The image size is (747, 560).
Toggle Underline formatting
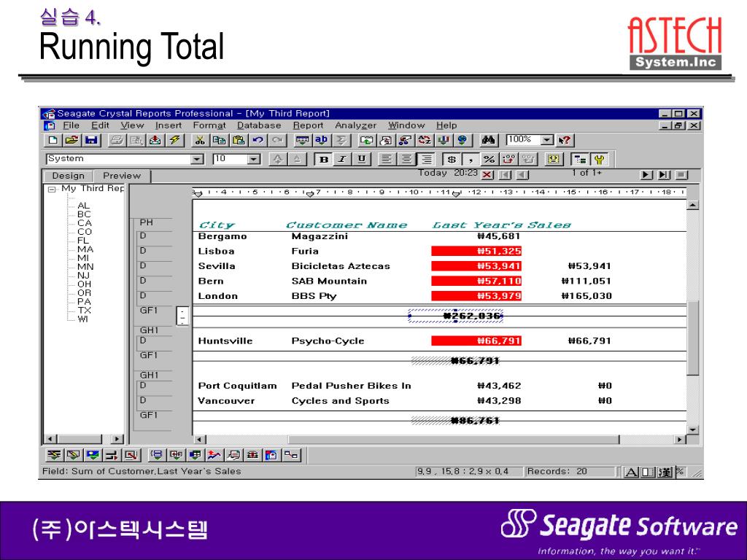362,160
